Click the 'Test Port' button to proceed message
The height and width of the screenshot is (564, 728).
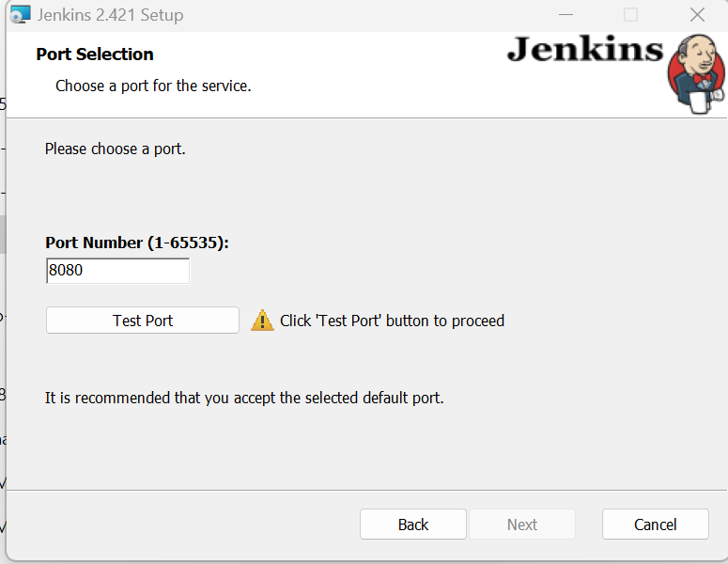pos(392,321)
